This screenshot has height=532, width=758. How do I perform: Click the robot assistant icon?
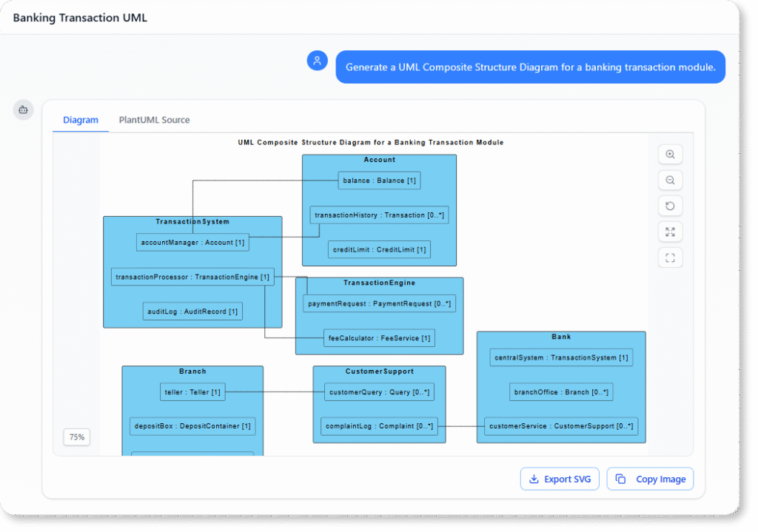coord(23,109)
